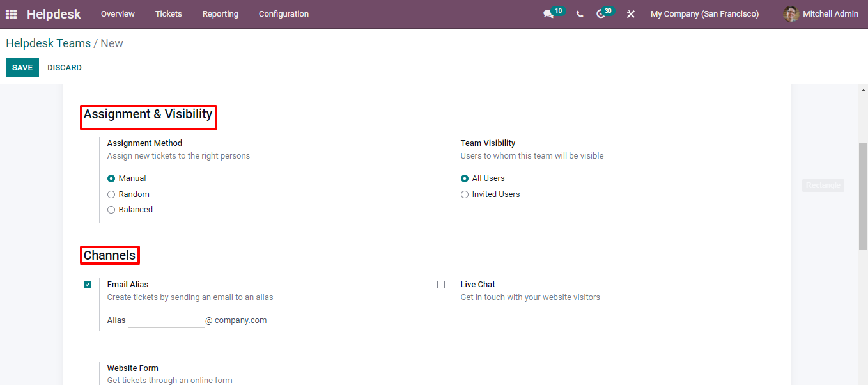Click the Save button
Viewport: 868px width, 385px height.
click(x=22, y=68)
